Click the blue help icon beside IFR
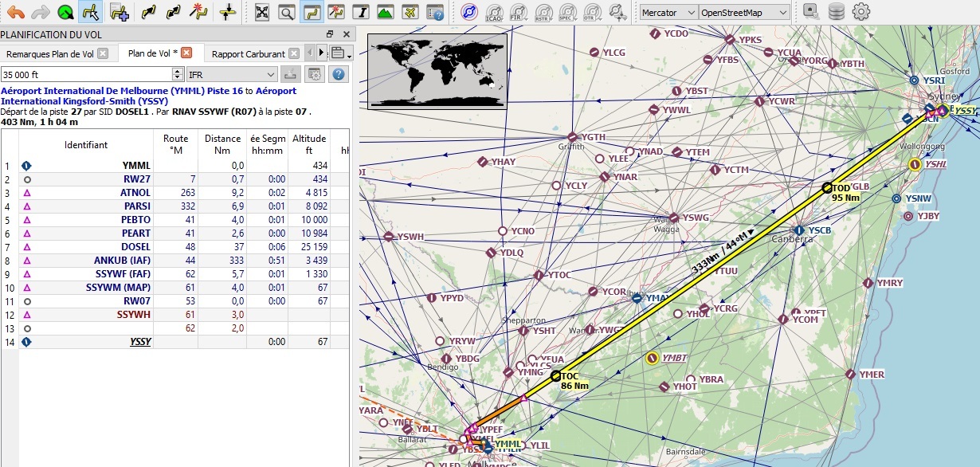Screen dimensions: 980x467 click(339, 74)
